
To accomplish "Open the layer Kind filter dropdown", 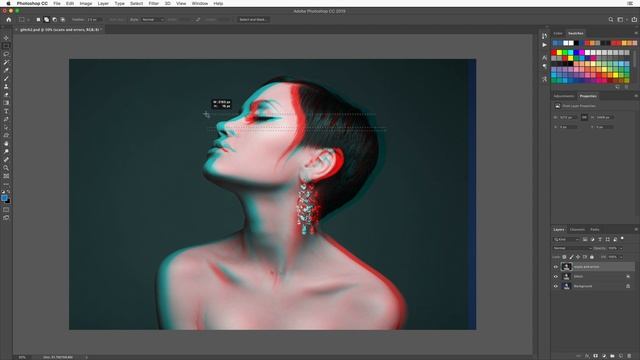I will click(566, 240).
